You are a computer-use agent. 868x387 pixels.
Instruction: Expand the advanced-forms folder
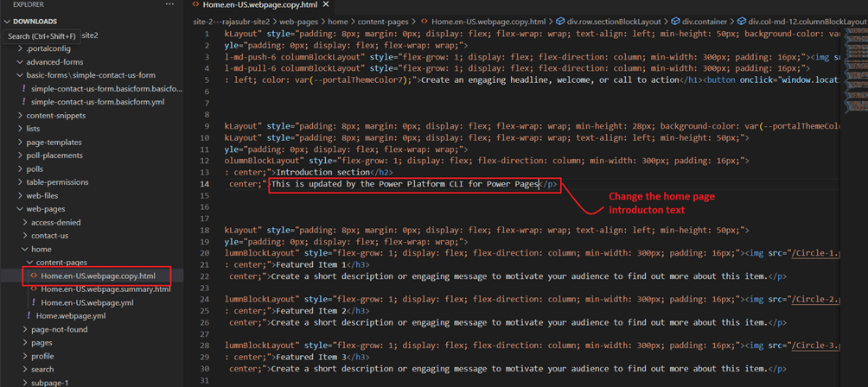pos(19,62)
